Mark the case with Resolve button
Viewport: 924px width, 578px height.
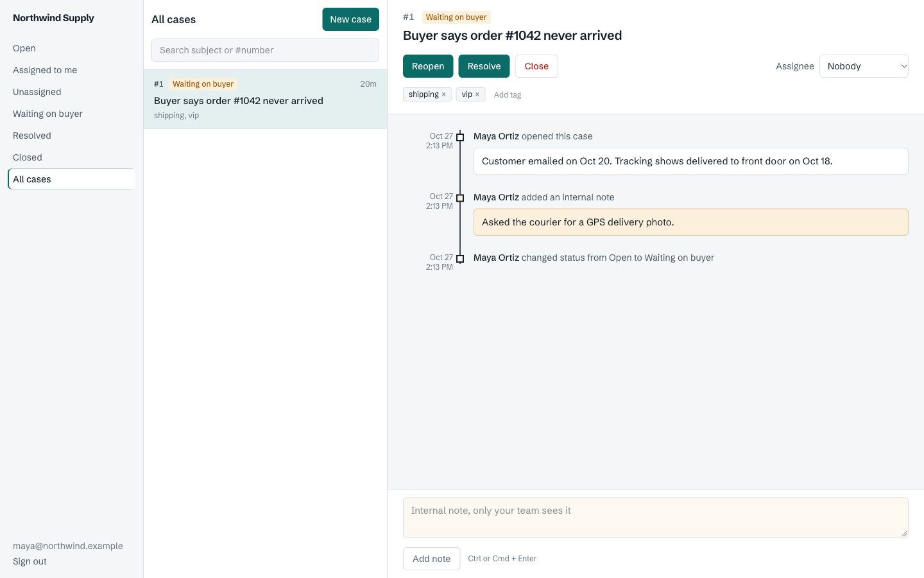484,66
